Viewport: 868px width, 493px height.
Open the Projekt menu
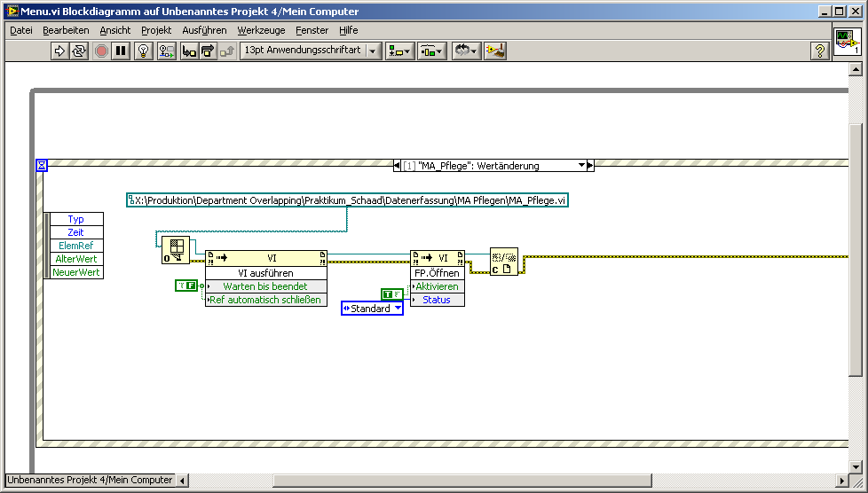tap(156, 30)
